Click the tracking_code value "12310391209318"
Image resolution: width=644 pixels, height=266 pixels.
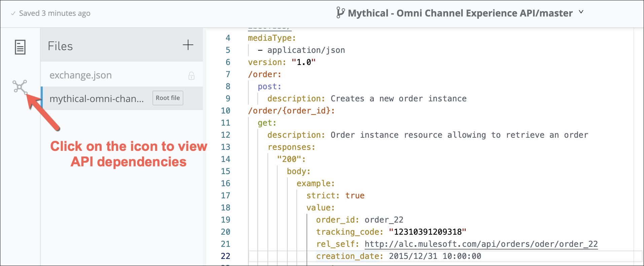427,232
